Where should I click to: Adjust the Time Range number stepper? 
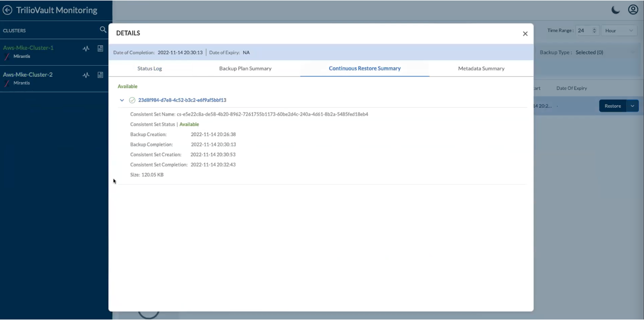[594, 31]
